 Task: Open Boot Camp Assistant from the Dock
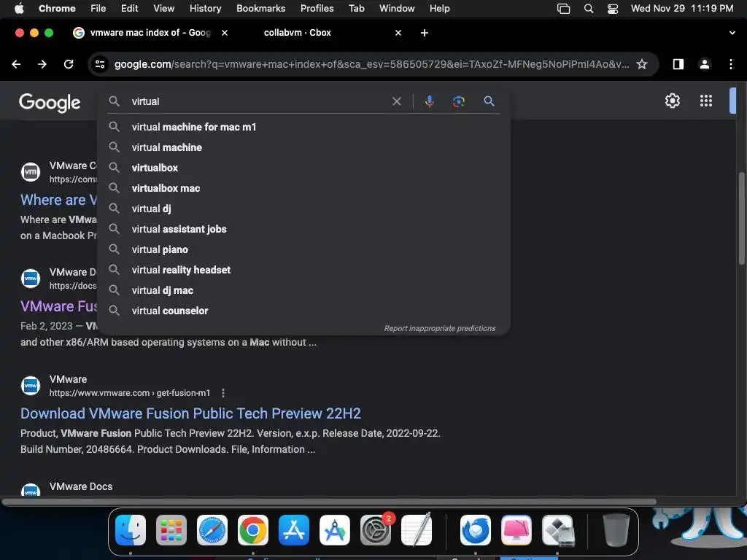pos(557,530)
